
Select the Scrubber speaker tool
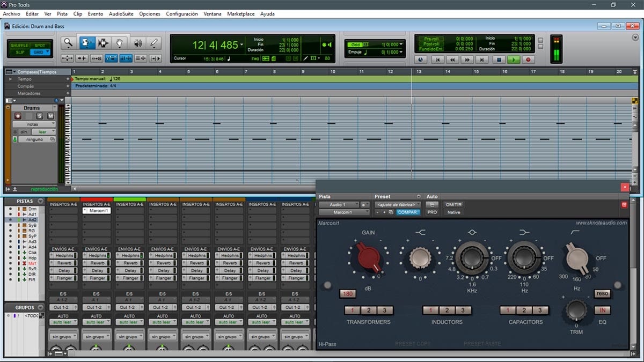[137, 43]
